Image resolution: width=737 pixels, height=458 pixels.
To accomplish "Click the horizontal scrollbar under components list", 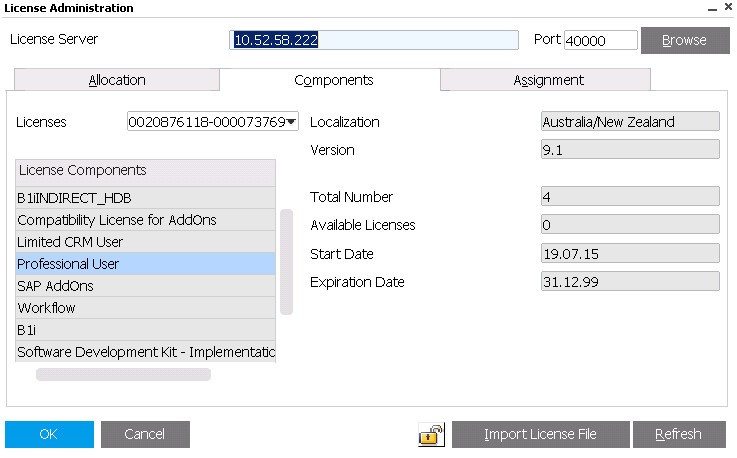I will [123, 375].
